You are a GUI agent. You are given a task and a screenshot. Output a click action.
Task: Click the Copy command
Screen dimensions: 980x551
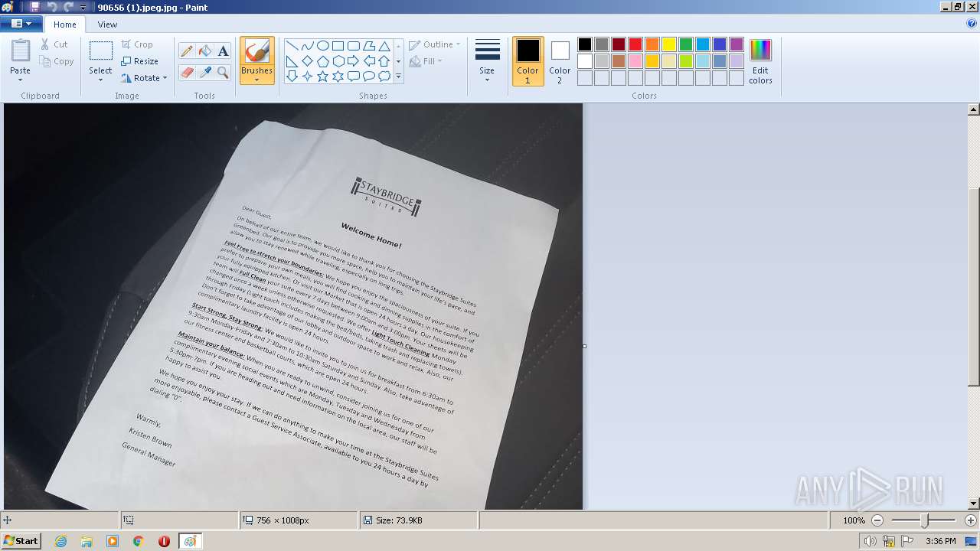[x=57, y=61]
